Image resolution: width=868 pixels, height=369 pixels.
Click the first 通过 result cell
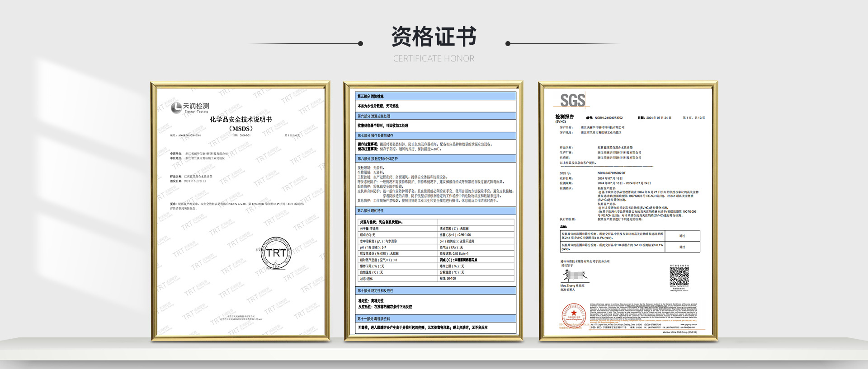(x=682, y=236)
